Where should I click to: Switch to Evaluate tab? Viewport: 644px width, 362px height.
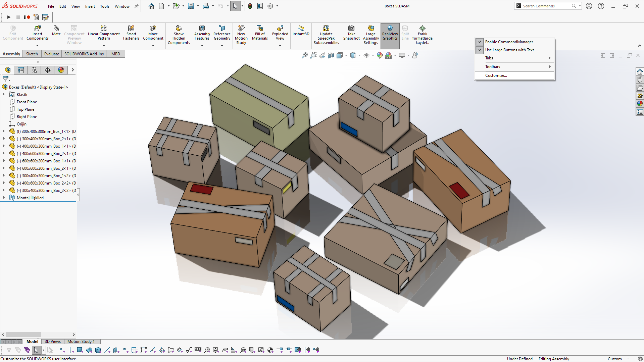52,54
